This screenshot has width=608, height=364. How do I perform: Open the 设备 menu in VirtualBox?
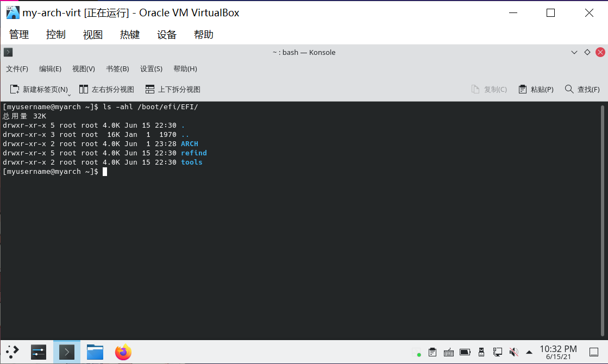tap(167, 35)
